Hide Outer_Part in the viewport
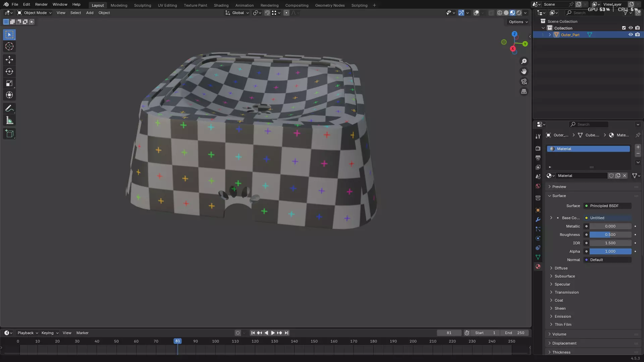 [631, 35]
